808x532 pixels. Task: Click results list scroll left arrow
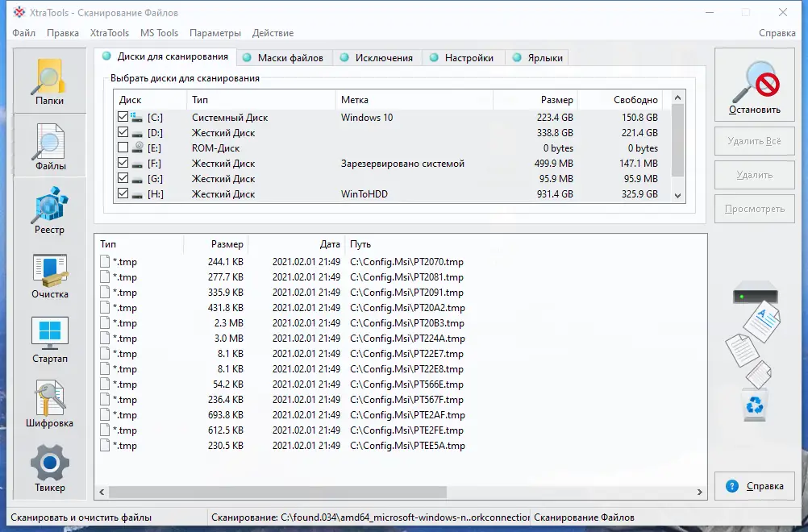[x=102, y=492]
